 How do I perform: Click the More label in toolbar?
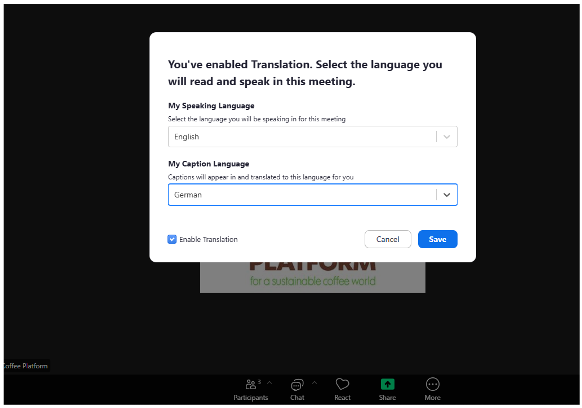pyautogui.click(x=433, y=398)
